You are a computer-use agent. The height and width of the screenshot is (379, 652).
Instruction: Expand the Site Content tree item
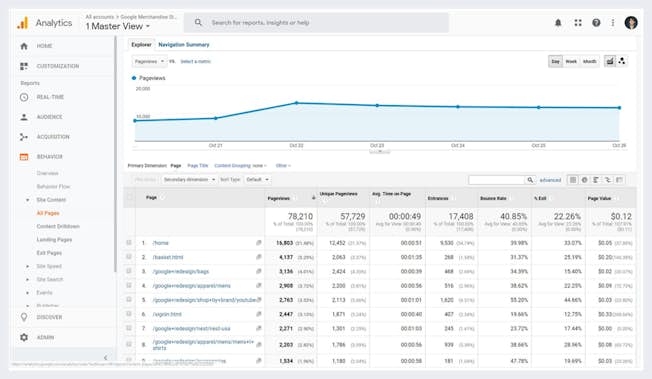point(27,200)
